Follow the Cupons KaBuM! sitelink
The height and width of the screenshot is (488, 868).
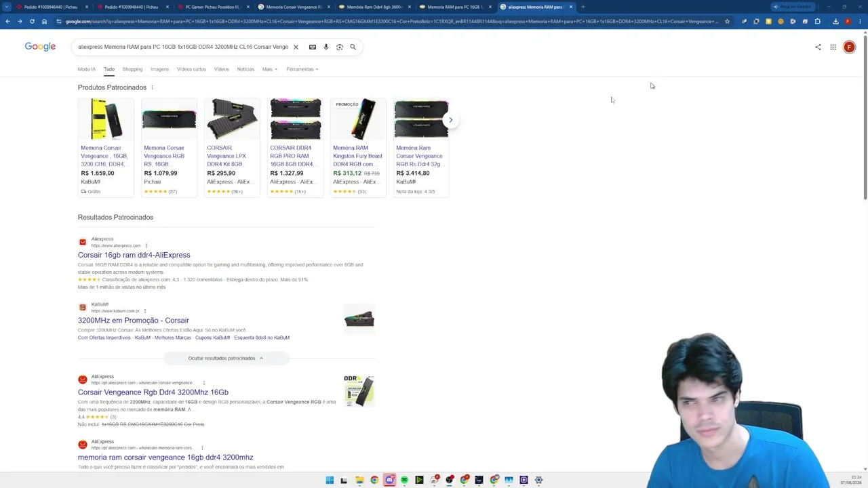pyautogui.click(x=212, y=338)
